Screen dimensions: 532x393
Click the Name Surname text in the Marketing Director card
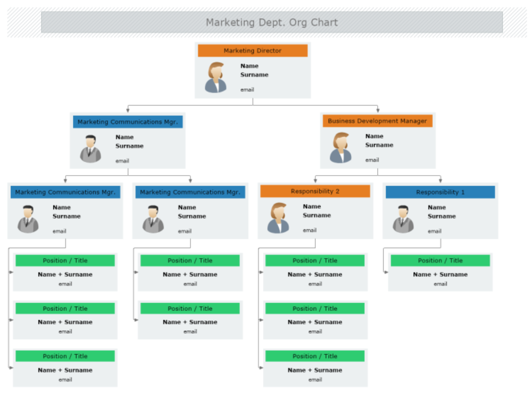tap(254, 70)
